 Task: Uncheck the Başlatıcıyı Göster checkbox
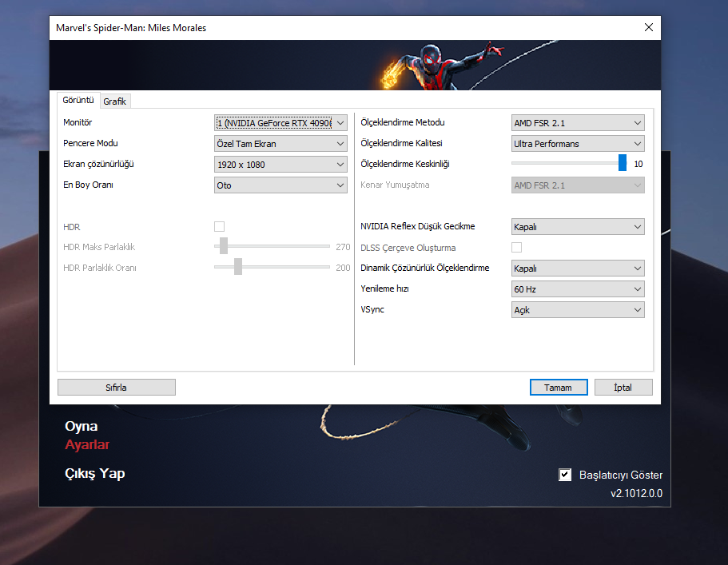tap(564, 475)
